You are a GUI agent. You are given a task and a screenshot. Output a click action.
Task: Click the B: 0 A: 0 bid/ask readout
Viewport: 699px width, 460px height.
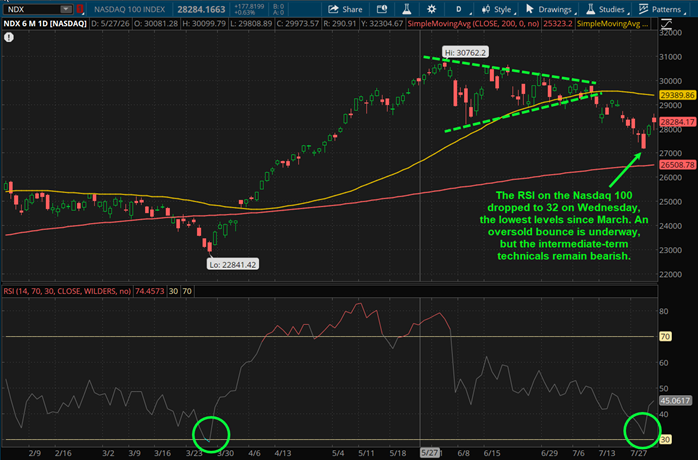click(278, 9)
